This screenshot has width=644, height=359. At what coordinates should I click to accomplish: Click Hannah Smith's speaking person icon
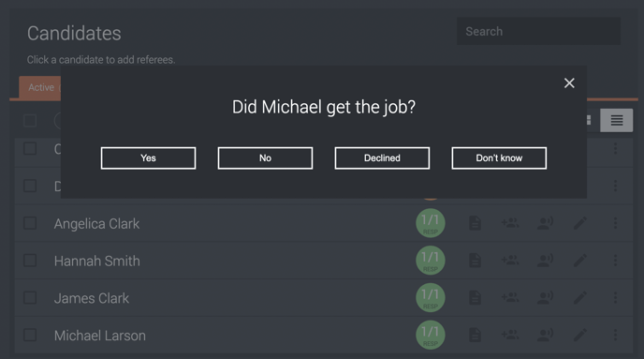[545, 261]
